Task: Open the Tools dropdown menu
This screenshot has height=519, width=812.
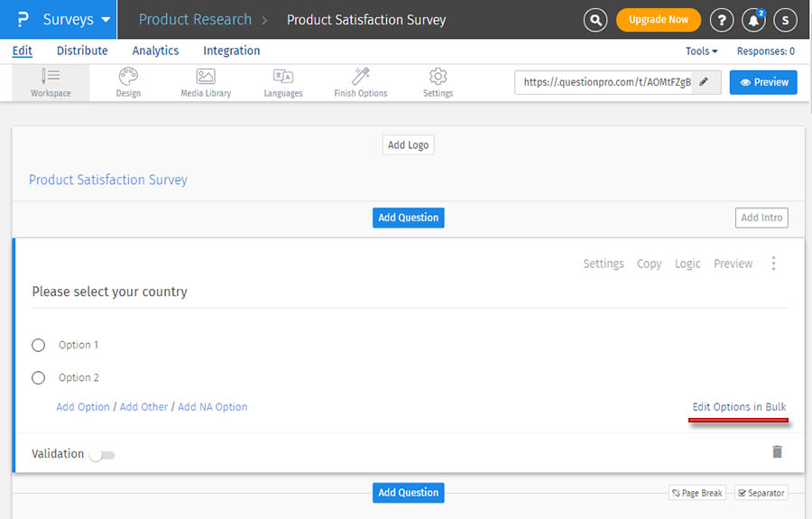Action: pyautogui.click(x=701, y=51)
